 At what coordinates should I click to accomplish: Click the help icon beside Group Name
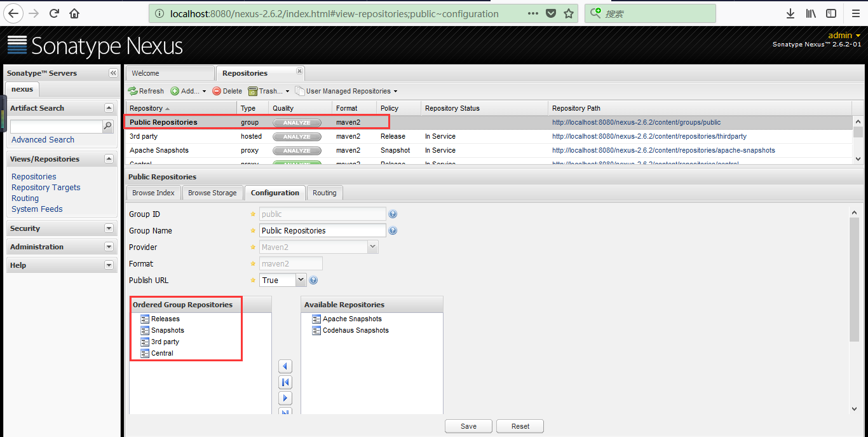(393, 231)
